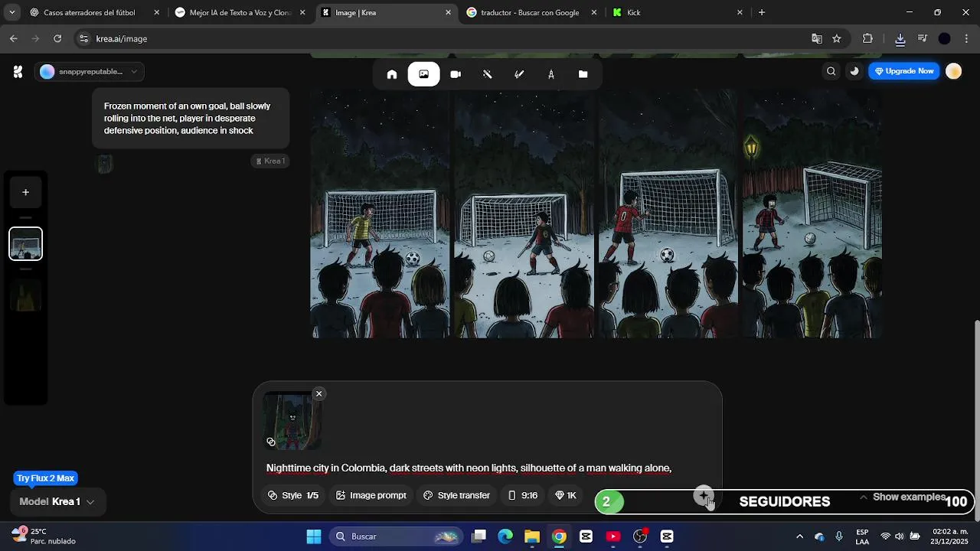Image resolution: width=980 pixels, height=551 pixels.
Task: Select the Edit brush tool icon
Action: (519, 74)
